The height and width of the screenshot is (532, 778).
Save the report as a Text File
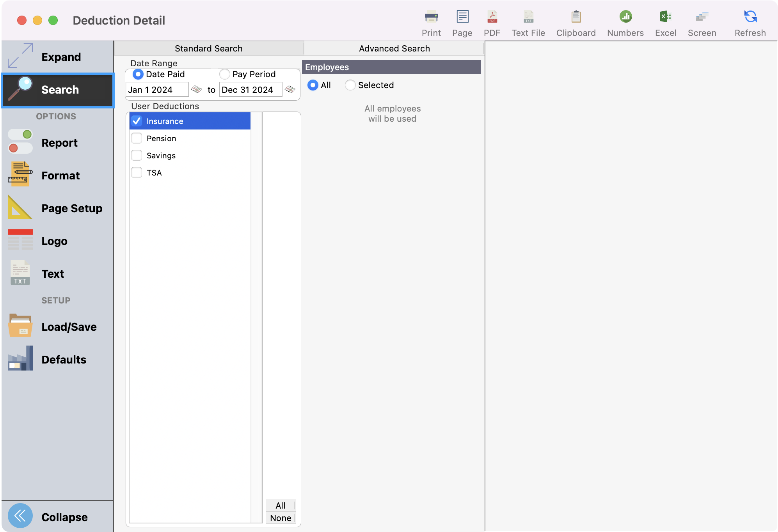pos(528,21)
